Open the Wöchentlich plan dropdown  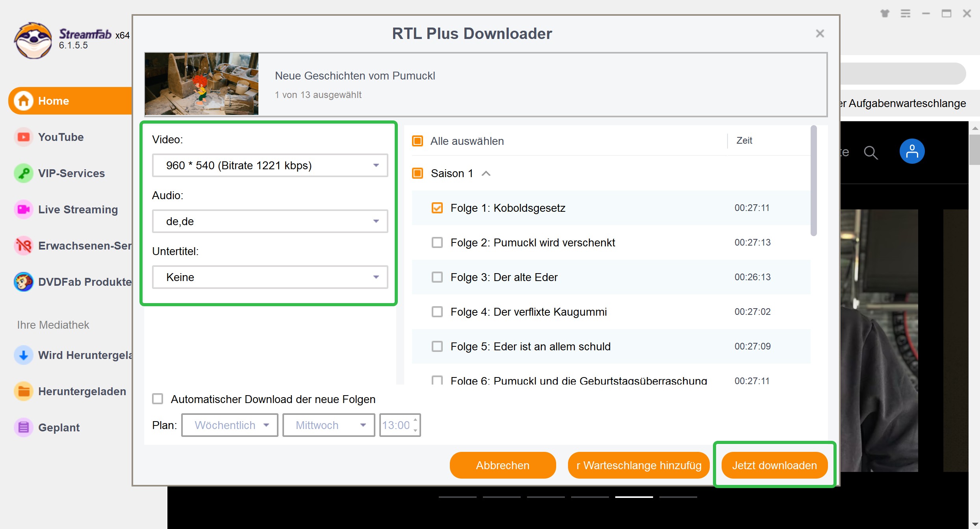(x=230, y=425)
